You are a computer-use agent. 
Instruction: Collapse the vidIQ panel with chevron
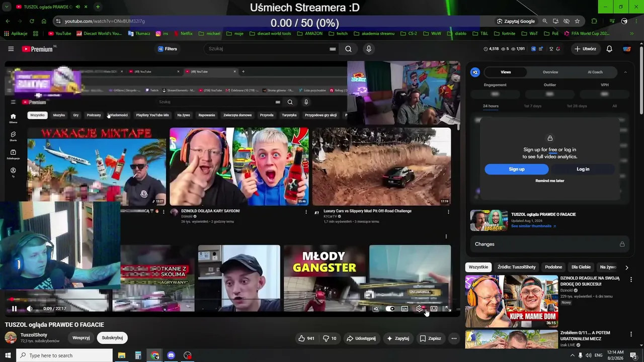pyautogui.click(x=625, y=72)
